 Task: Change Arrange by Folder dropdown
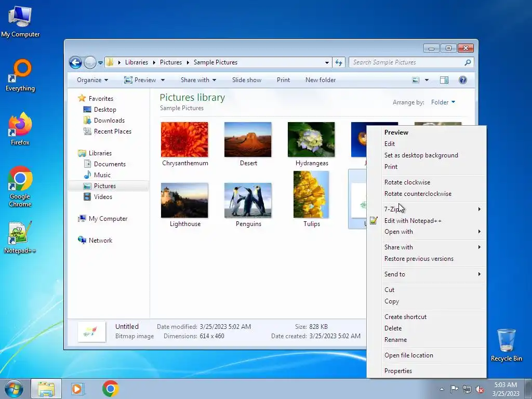[443, 102]
